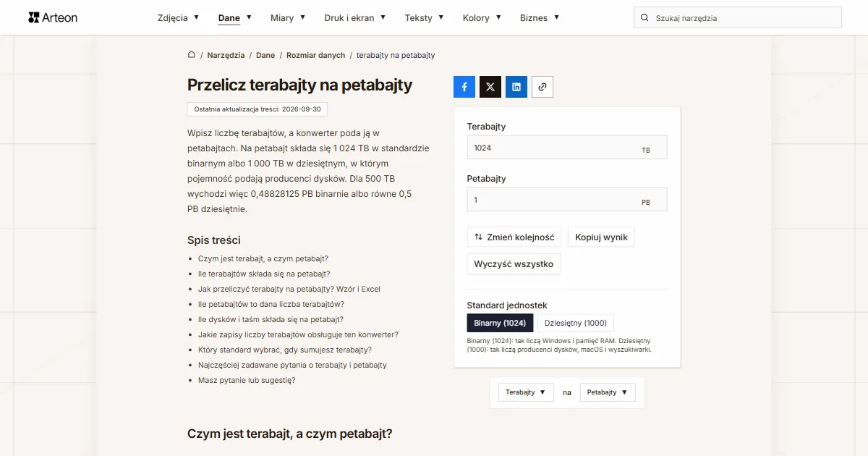Click the Przelicz terabajty na petabajty heading
Image resolution: width=868 pixels, height=456 pixels.
[300, 85]
